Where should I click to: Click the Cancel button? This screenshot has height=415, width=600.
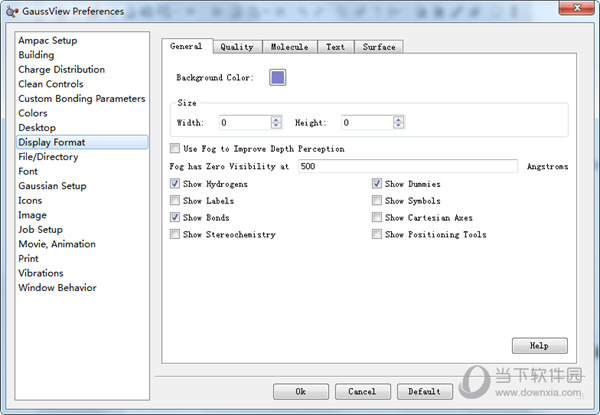[363, 392]
